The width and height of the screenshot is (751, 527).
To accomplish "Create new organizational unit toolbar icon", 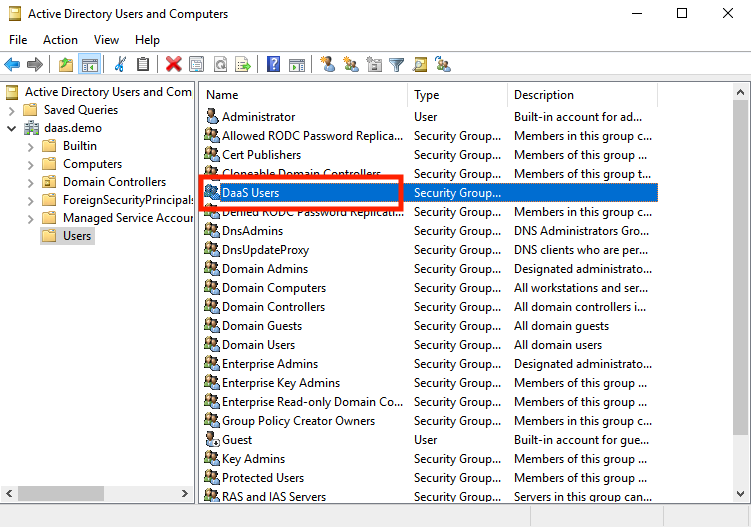I will pos(374,64).
